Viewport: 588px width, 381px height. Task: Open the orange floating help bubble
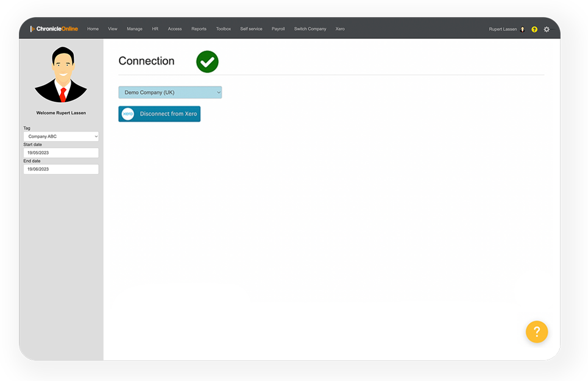click(537, 332)
